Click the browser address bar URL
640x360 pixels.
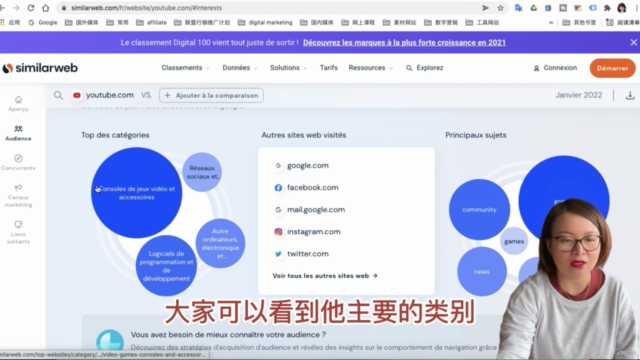point(147,8)
